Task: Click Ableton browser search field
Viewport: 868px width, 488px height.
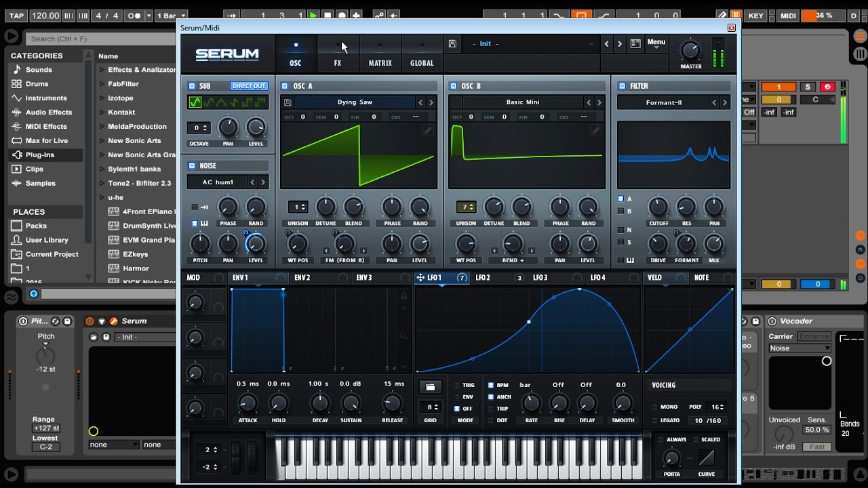Action: (102, 39)
